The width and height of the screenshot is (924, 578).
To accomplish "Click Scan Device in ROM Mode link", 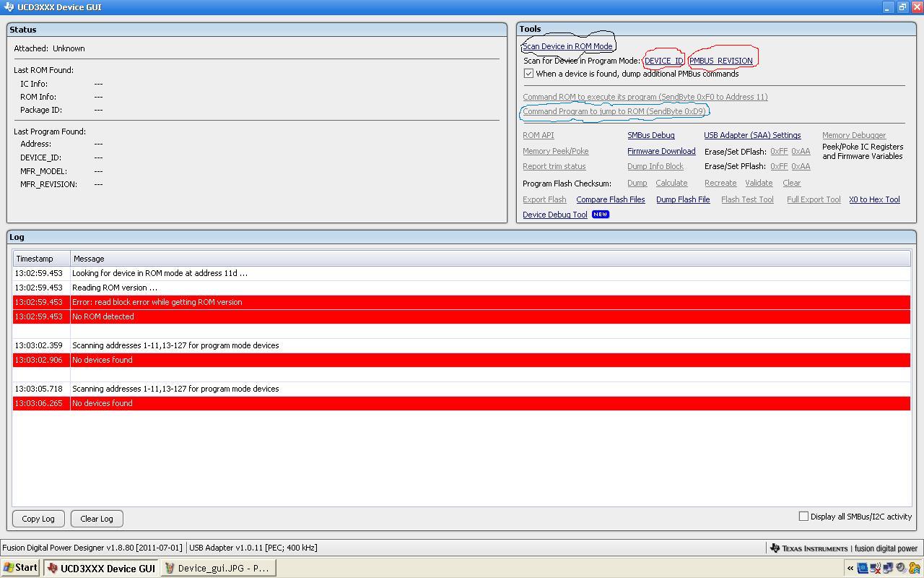I will (x=567, y=46).
